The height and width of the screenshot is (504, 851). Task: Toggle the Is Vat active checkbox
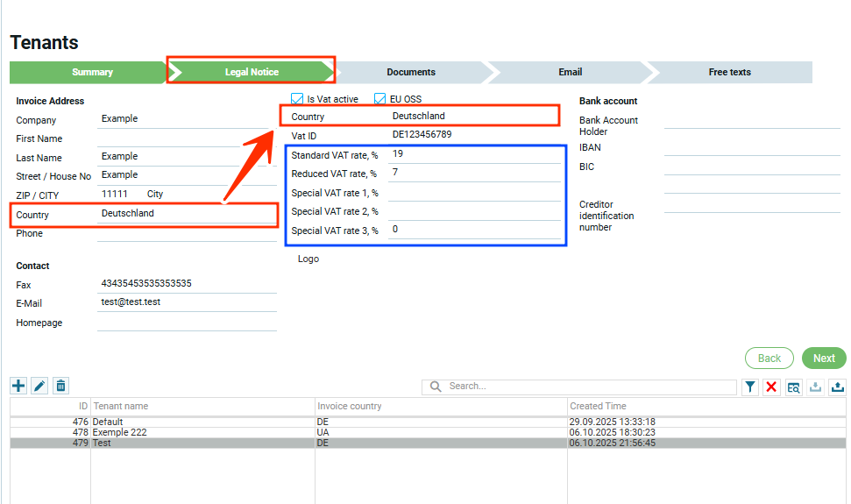click(297, 99)
